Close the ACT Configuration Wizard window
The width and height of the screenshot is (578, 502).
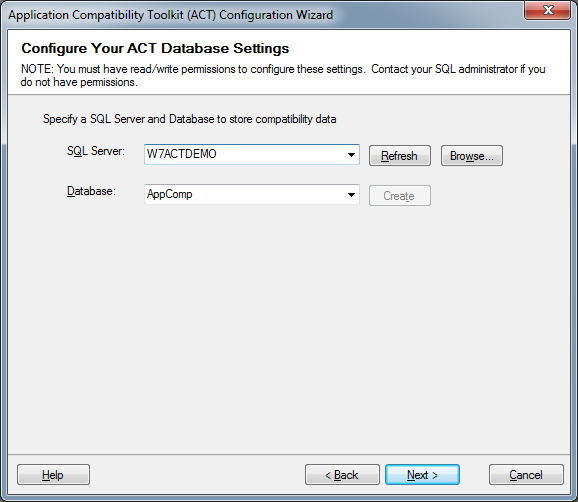548,10
